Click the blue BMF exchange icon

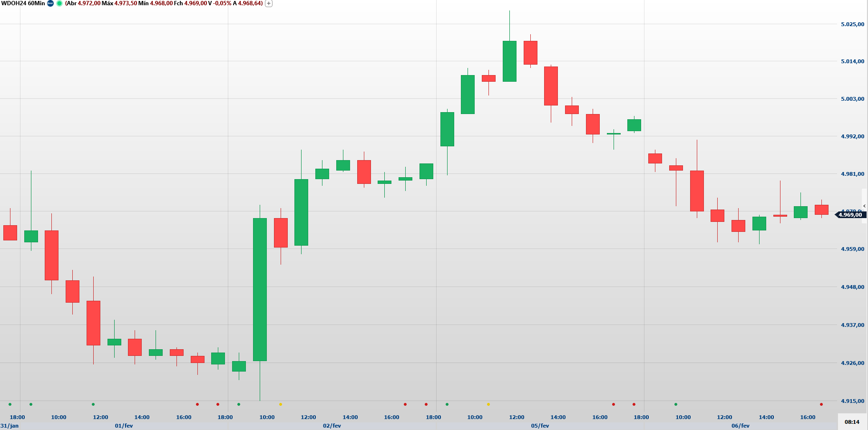[50, 3]
